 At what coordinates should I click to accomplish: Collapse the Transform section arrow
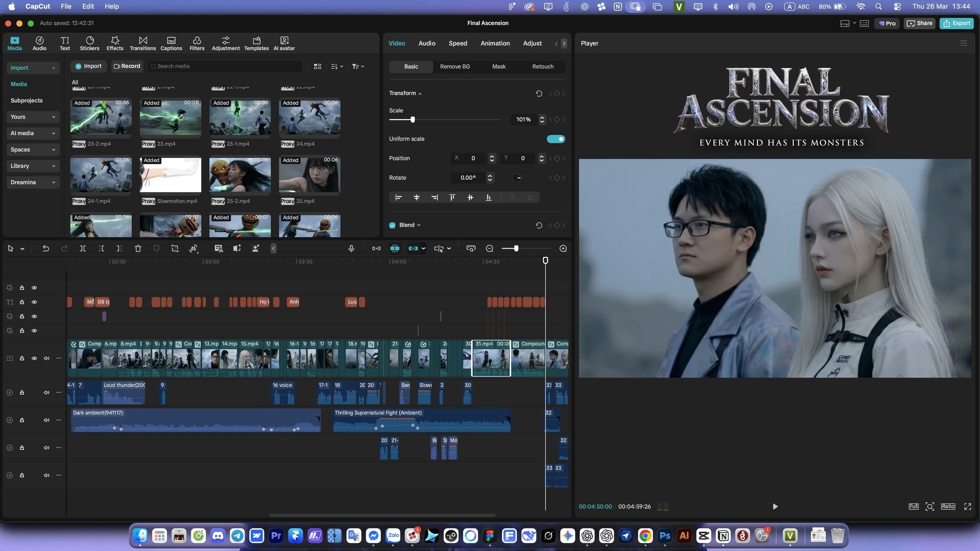click(x=420, y=94)
